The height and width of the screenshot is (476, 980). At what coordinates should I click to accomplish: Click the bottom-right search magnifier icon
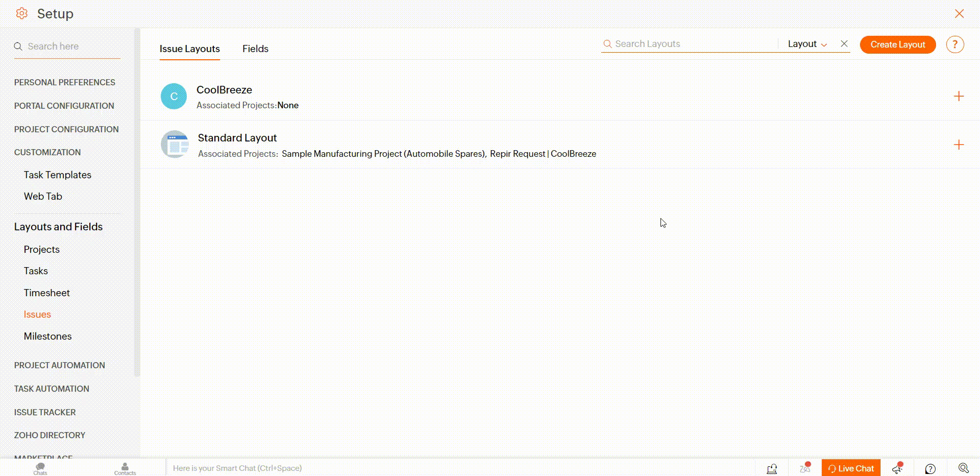(963, 468)
